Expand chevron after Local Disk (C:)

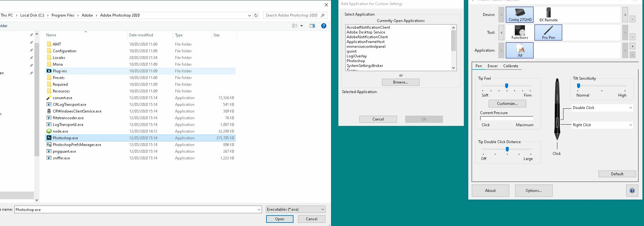pyautogui.click(x=48, y=15)
